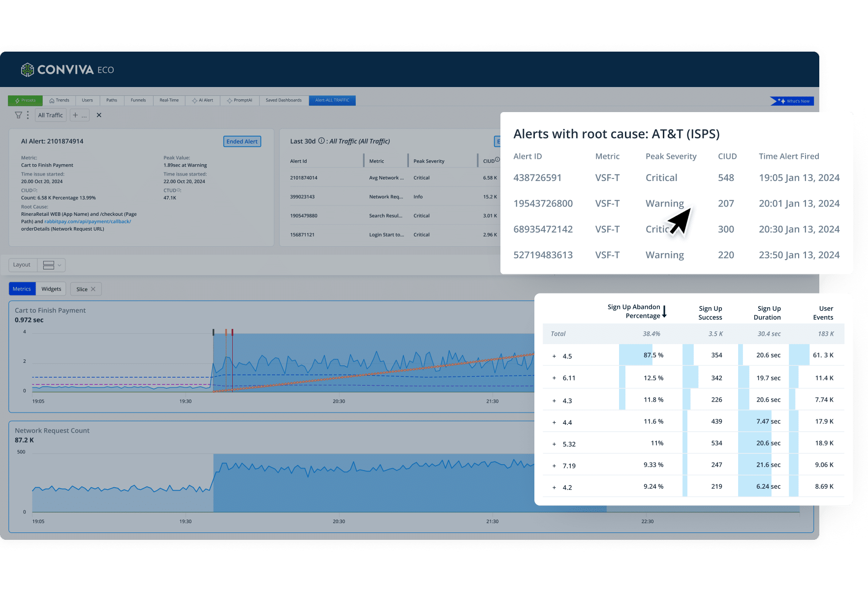Click the Metric column header in Last 30d table
This screenshot has height=590, width=868.
coord(376,161)
